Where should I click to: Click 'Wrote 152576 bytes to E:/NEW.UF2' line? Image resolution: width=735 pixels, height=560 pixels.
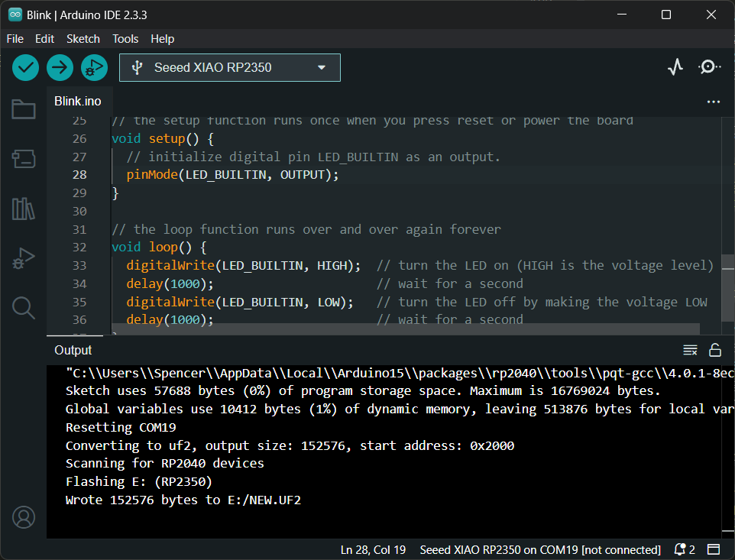point(183,500)
